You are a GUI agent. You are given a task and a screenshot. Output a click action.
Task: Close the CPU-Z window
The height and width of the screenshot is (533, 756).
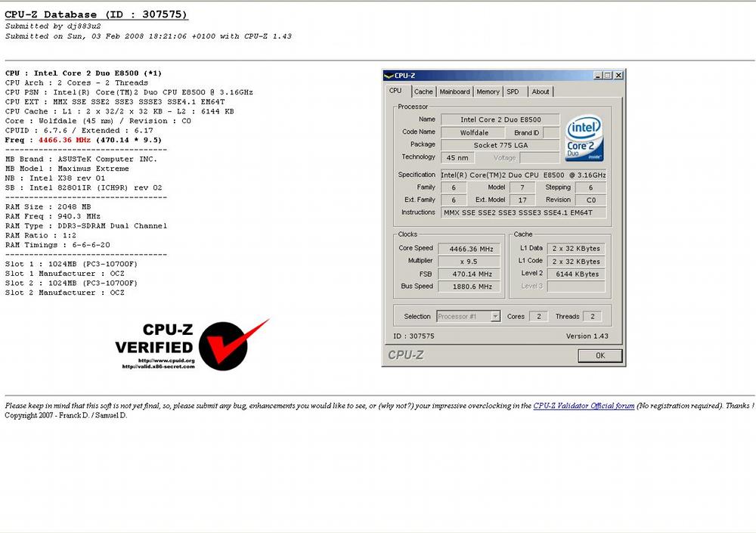click(618, 76)
